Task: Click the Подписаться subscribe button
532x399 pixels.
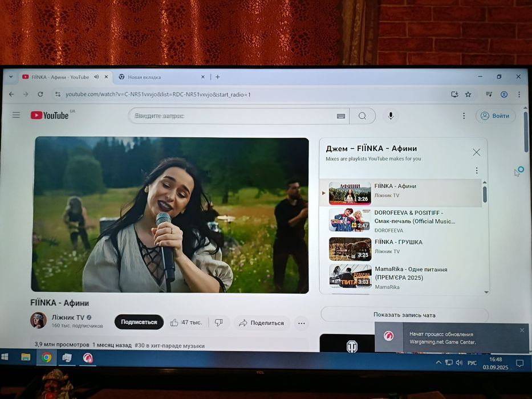Action: (x=139, y=322)
